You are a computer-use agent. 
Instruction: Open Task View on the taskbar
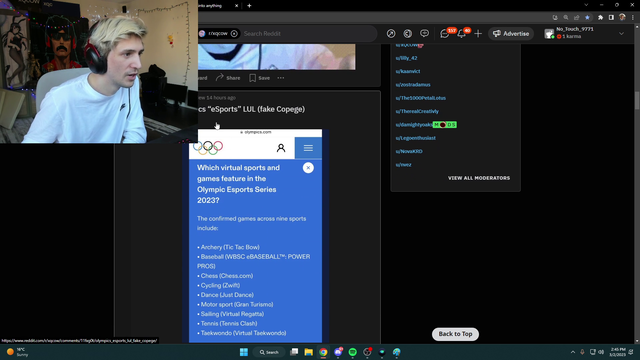pos(294,352)
